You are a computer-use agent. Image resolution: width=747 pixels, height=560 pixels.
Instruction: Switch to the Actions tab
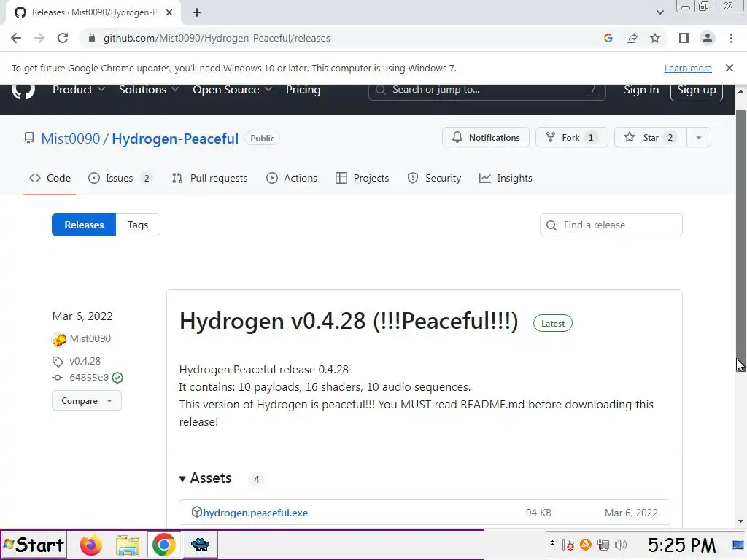(292, 178)
